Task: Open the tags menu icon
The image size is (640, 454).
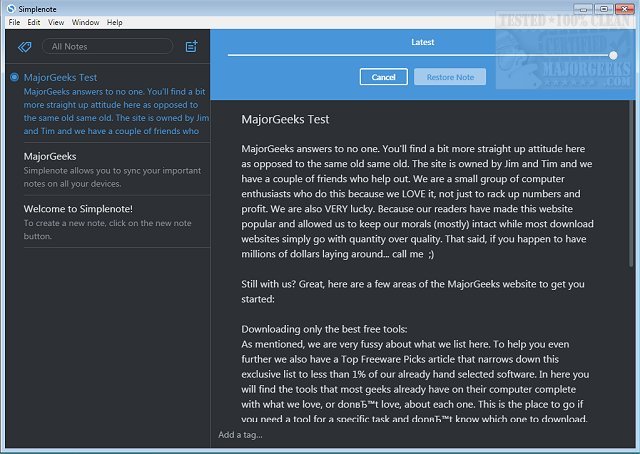Action: click(x=24, y=47)
